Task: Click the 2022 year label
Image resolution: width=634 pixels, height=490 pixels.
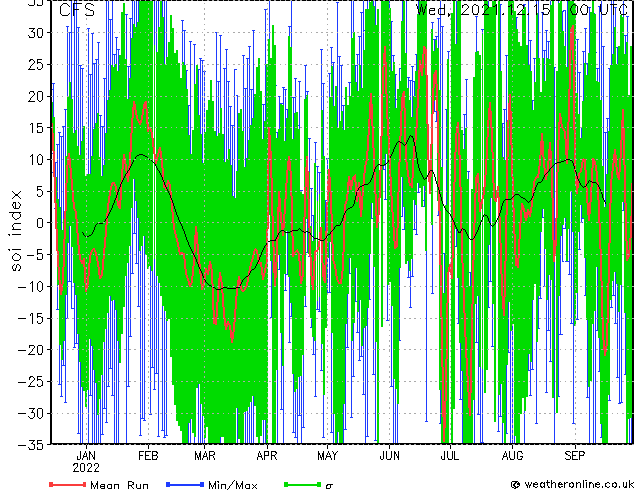Action: [x=86, y=468]
